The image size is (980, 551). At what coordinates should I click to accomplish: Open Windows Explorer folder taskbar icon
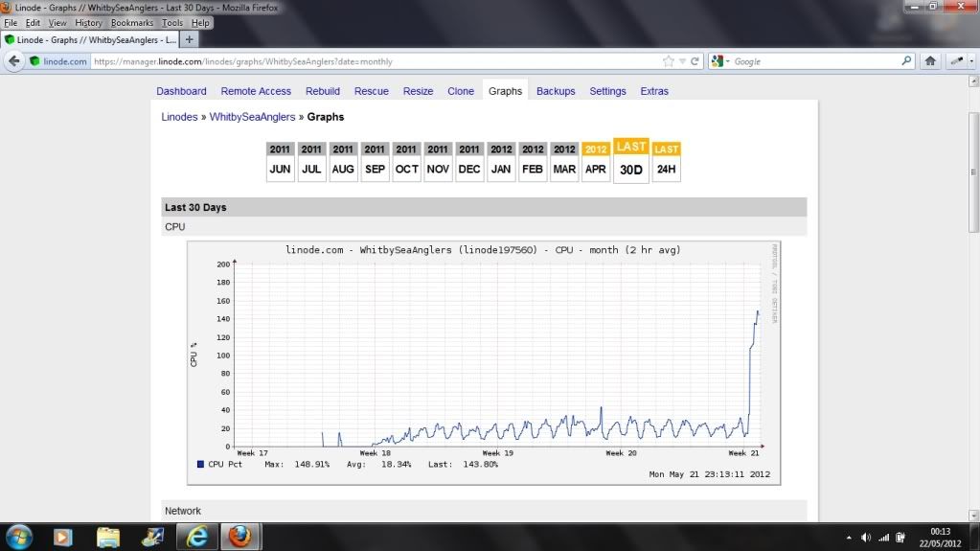pos(107,537)
